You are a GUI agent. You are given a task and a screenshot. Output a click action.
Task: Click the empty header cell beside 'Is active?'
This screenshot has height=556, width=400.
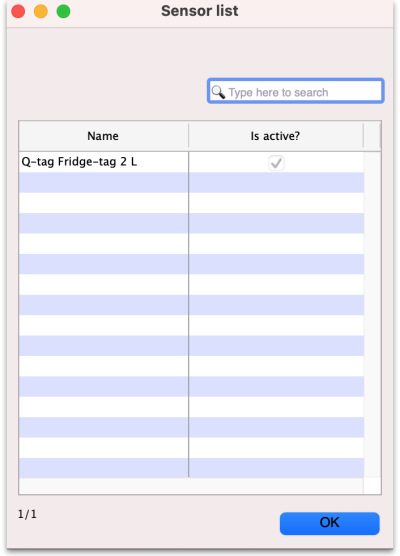coord(372,136)
